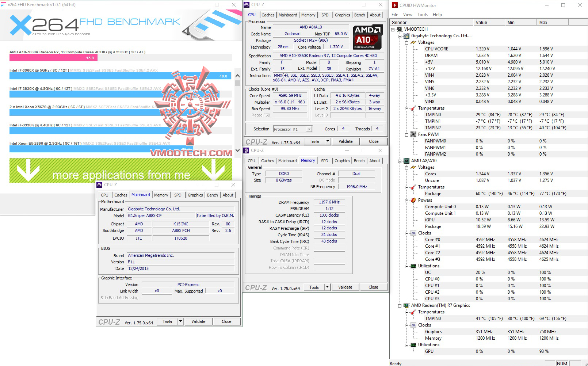Image resolution: width=588 pixels, height=366 pixels.
Task: Switch to Caches tab in top CPU-Z
Action: pos(268,15)
